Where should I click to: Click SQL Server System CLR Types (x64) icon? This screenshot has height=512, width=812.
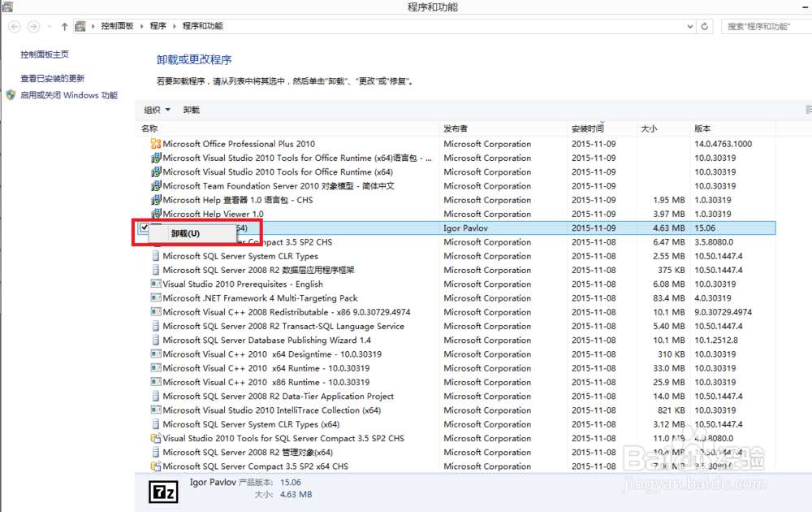click(x=155, y=423)
